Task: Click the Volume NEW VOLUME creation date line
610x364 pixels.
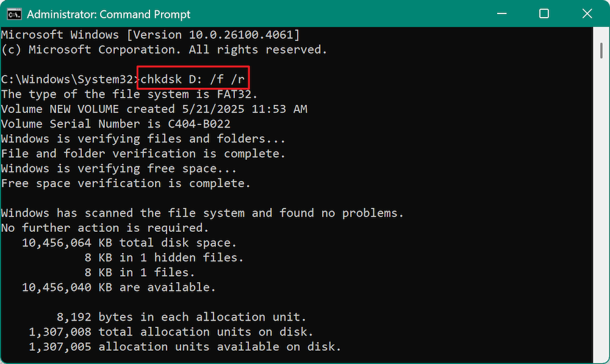Action: click(152, 109)
